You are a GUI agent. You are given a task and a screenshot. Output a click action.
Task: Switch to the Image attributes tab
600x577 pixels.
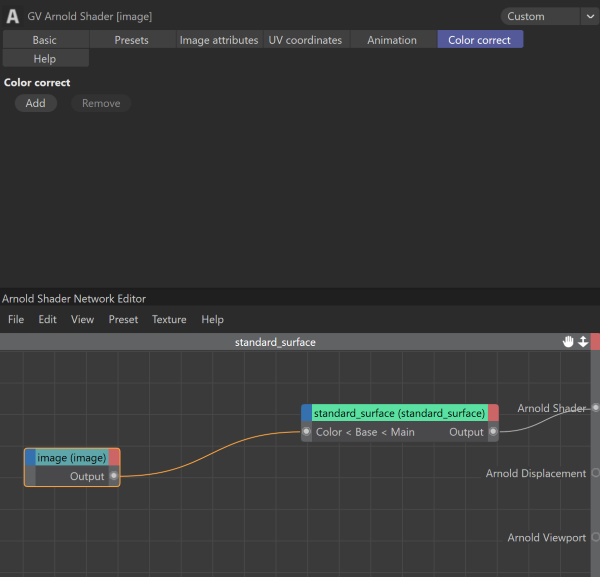[x=219, y=40]
